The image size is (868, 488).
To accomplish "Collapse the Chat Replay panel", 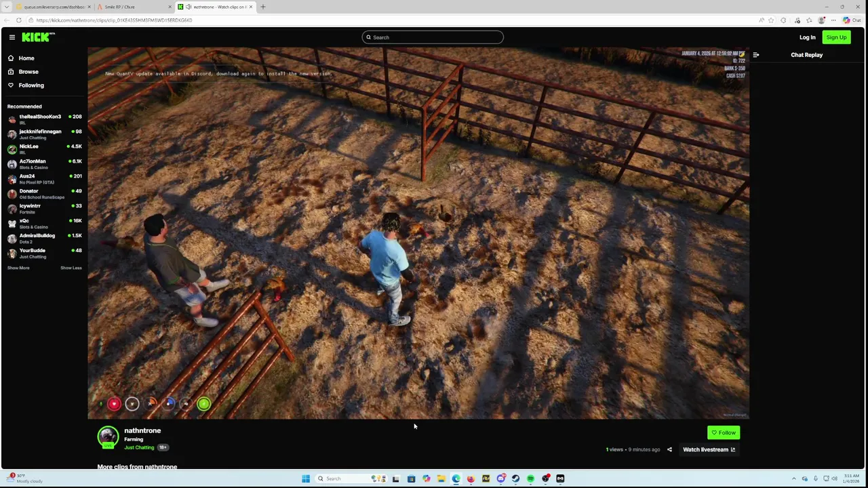I will tap(756, 55).
